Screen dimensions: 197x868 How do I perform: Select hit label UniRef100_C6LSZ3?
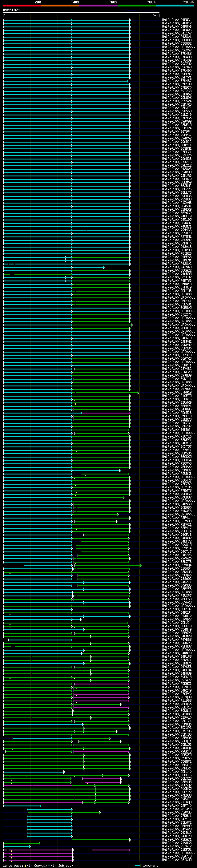[x=177, y=779]
